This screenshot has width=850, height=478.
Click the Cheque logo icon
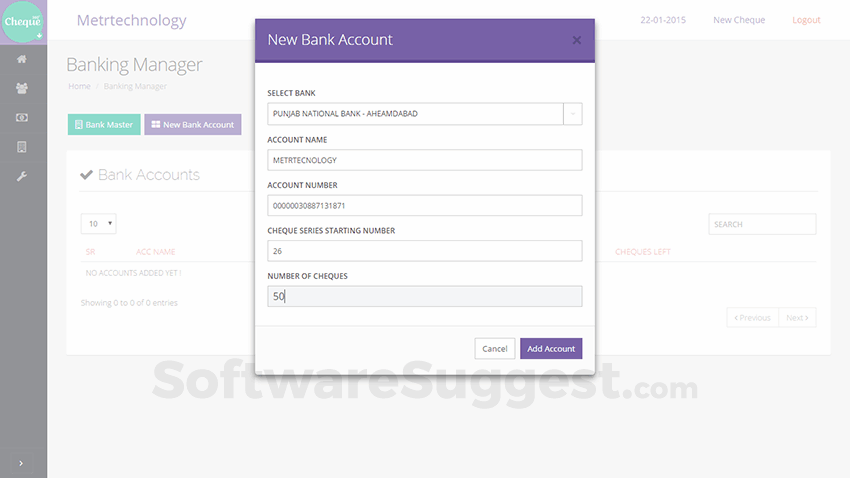[22, 22]
